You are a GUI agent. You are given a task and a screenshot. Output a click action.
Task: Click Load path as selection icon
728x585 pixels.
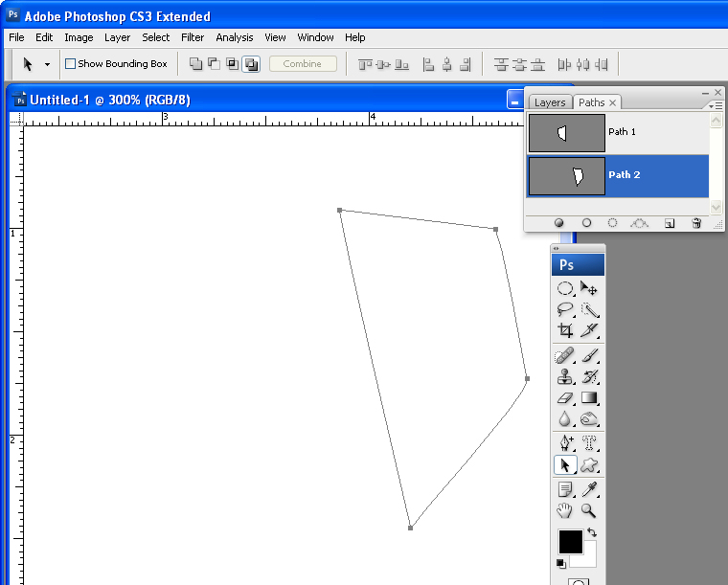(612, 223)
